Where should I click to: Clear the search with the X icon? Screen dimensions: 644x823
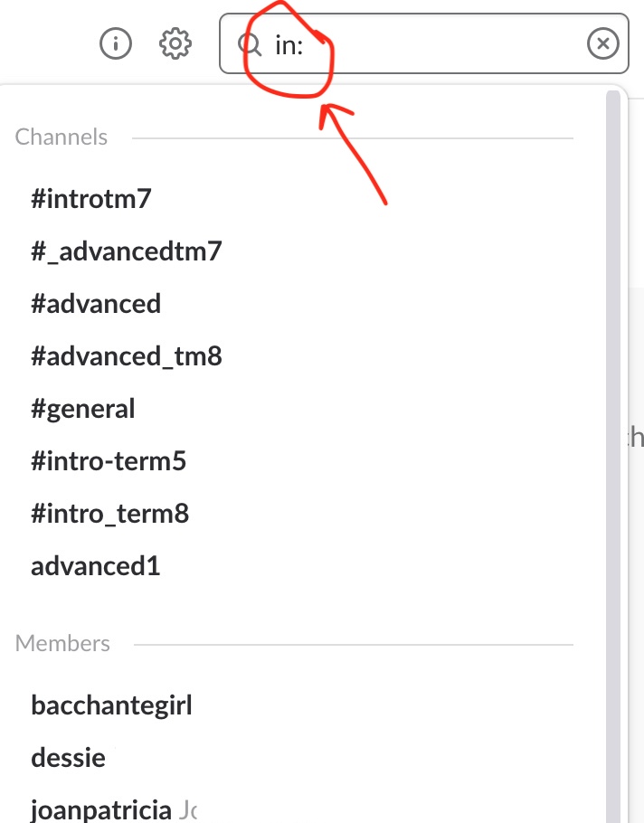pos(603,43)
